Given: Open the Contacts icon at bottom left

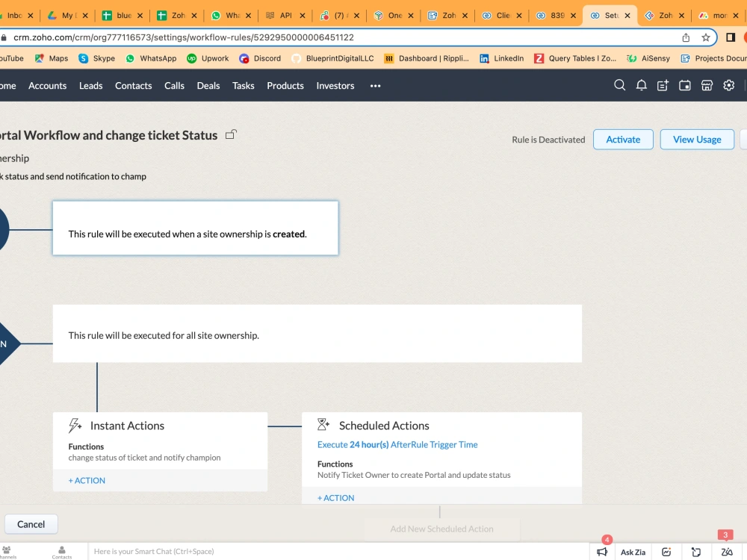Looking at the screenshot, I should [61, 551].
